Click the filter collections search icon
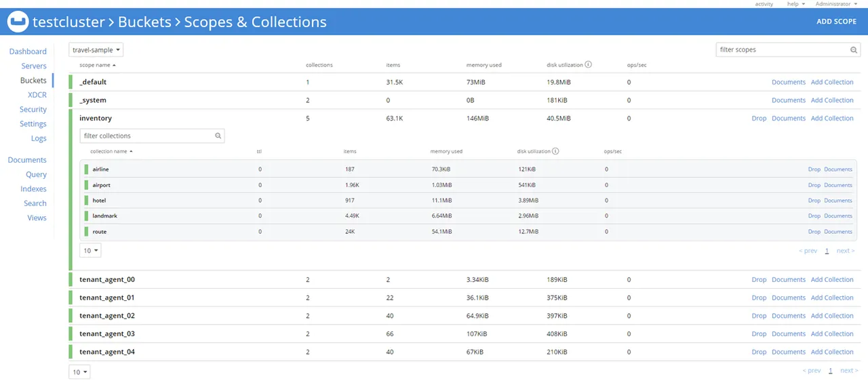 tap(218, 136)
